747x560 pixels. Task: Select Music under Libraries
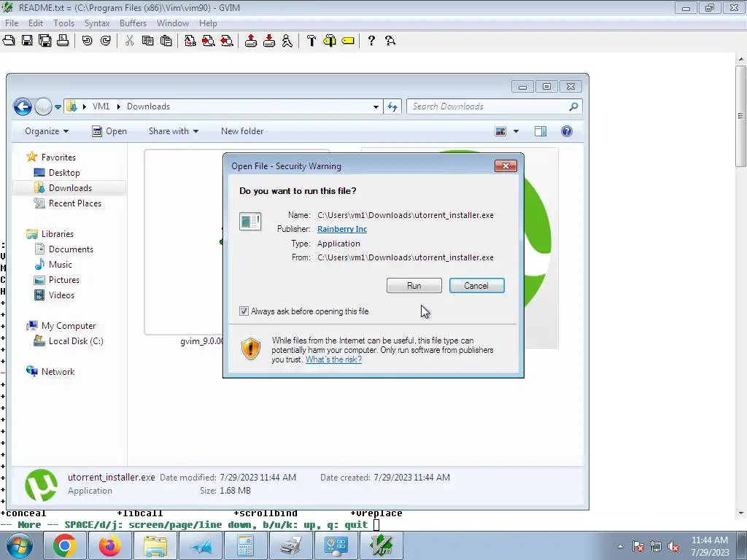[x=60, y=265]
